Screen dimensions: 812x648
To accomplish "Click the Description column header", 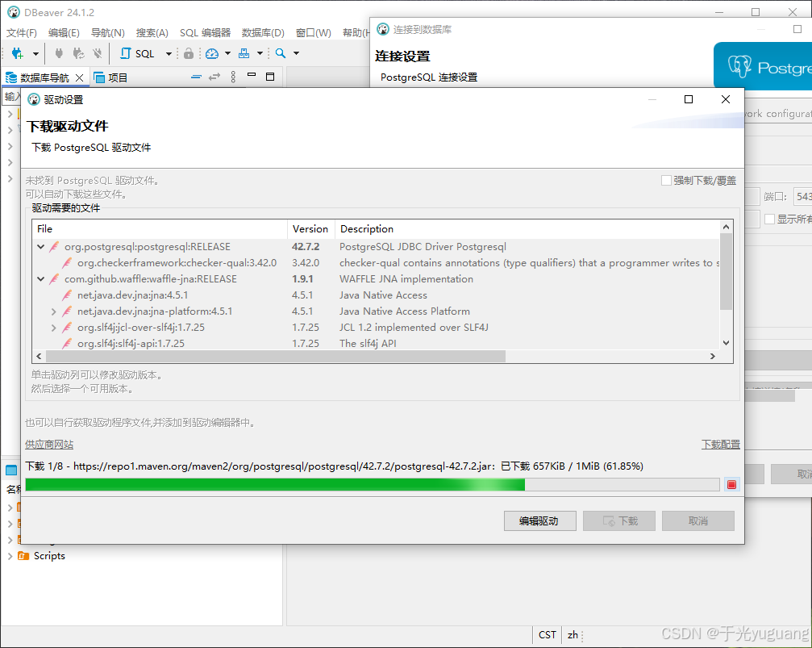I will pos(527,228).
